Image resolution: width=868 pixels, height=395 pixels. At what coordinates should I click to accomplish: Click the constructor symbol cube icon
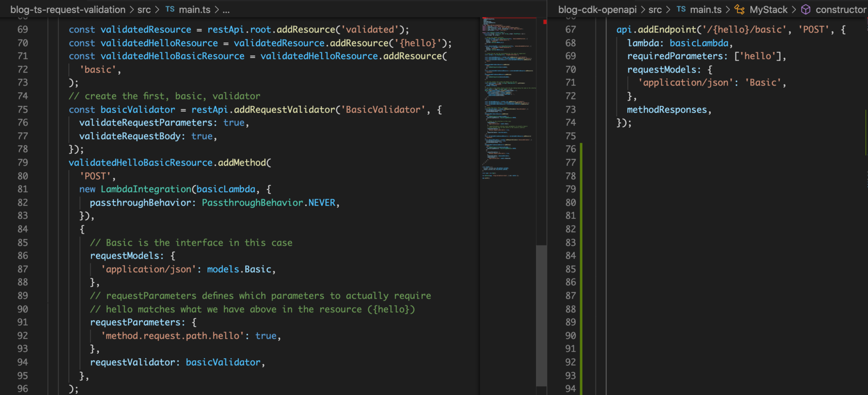point(806,9)
